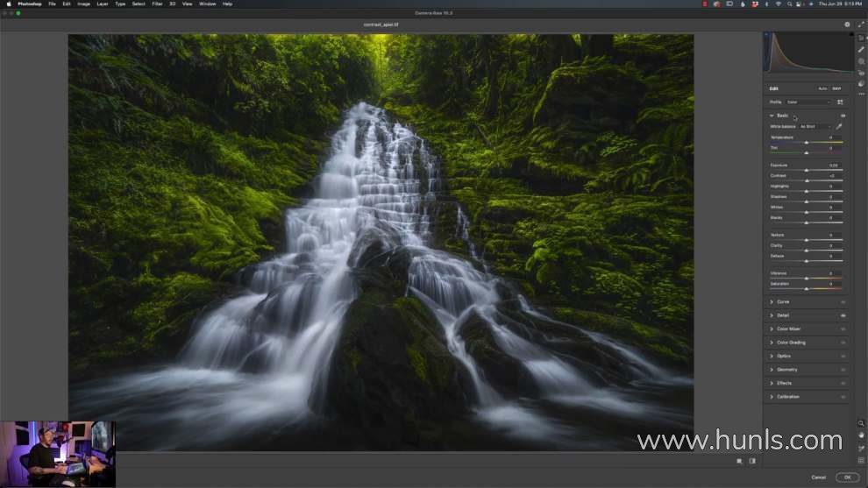Open the File menu
Screen dimensions: 868x488
[52, 4]
